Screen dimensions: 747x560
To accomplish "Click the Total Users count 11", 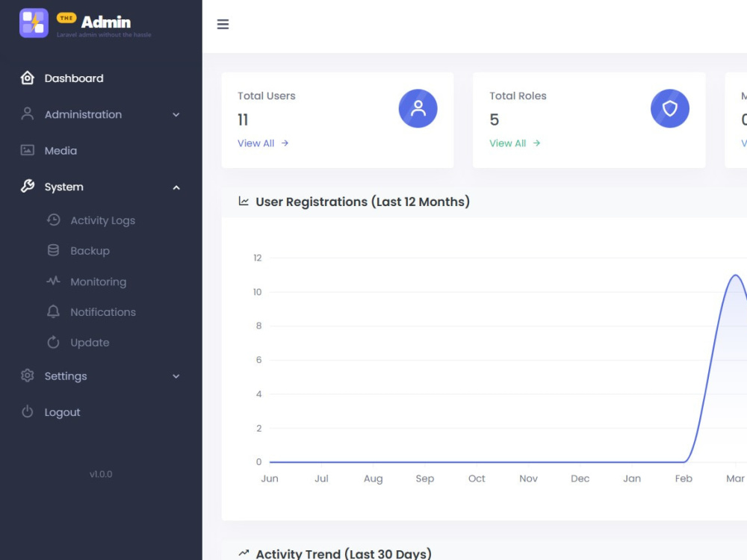I will pyautogui.click(x=243, y=119).
